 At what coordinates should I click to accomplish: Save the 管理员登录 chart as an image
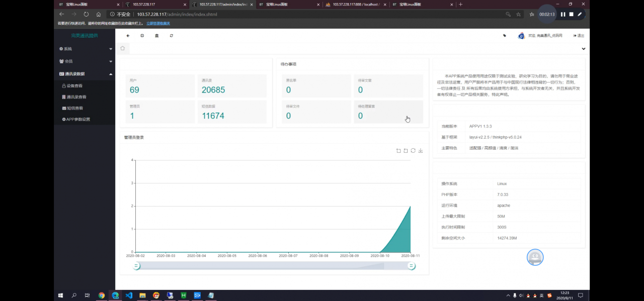pyautogui.click(x=421, y=150)
